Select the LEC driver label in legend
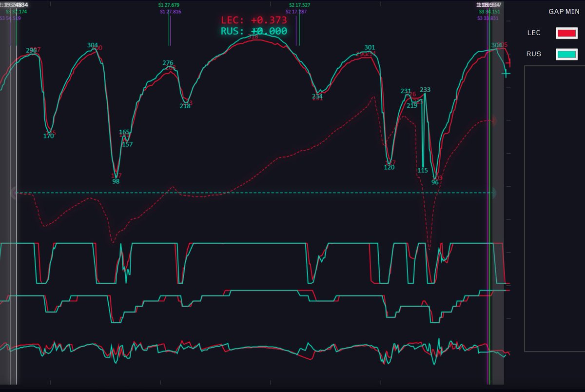The width and height of the screenshot is (585, 392). pos(534,33)
